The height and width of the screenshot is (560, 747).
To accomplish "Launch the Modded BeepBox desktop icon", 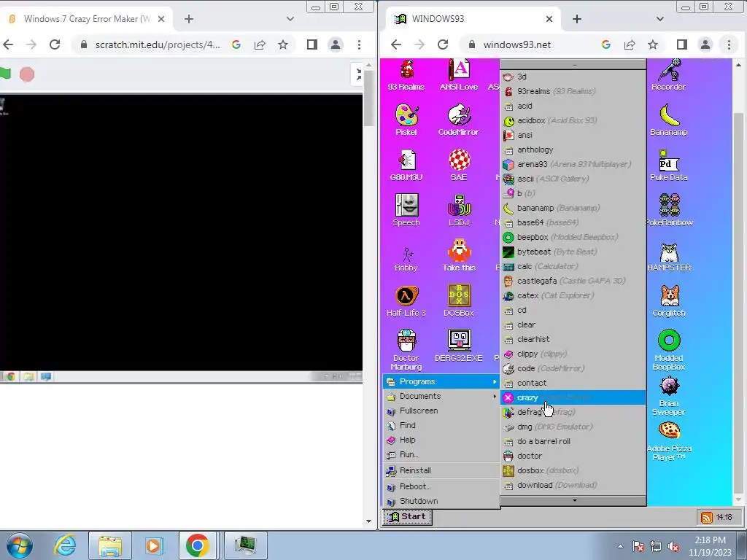I will pos(669,350).
